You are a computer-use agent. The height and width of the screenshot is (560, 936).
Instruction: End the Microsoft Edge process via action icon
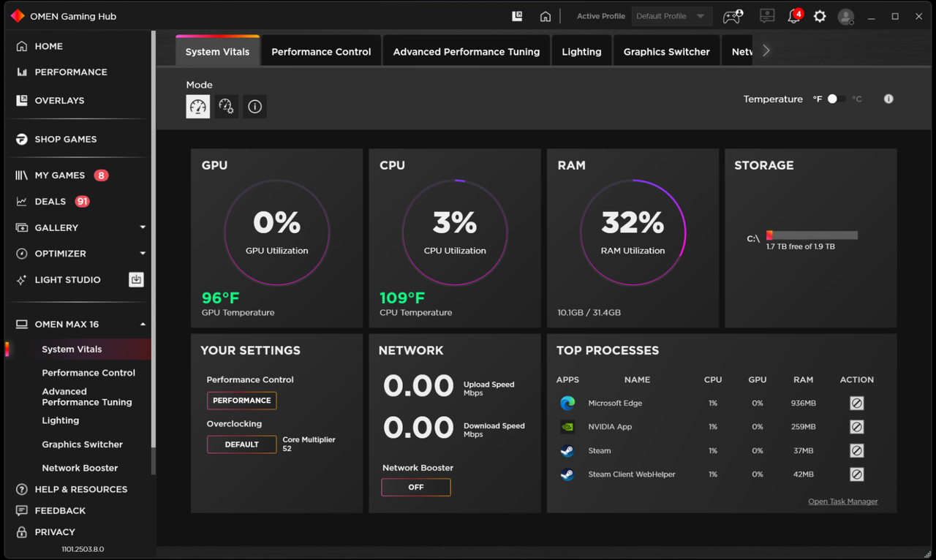pyautogui.click(x=857, y=404)
